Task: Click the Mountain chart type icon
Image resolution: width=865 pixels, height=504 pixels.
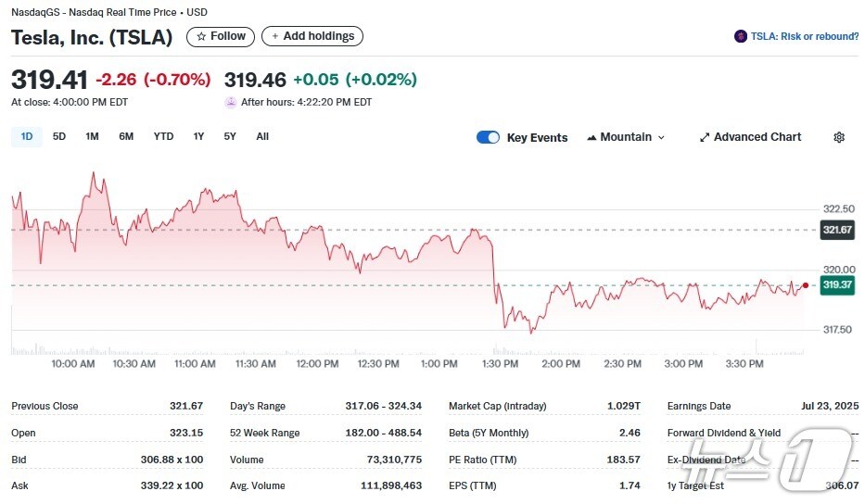Action: coord(592,137)
